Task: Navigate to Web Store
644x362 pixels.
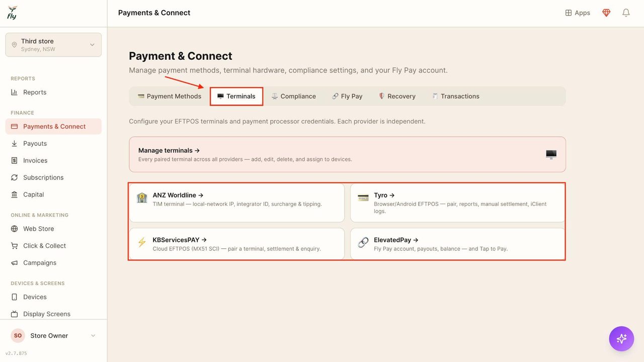Action: click(x=53, y=229)
